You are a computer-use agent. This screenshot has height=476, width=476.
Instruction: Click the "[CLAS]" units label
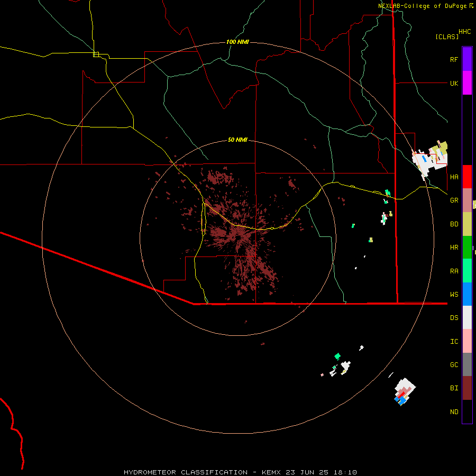click(x=447, y=36)
